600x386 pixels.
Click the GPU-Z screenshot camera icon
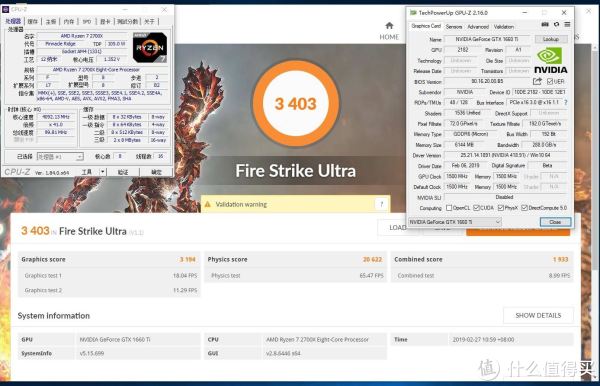(545, 24)
